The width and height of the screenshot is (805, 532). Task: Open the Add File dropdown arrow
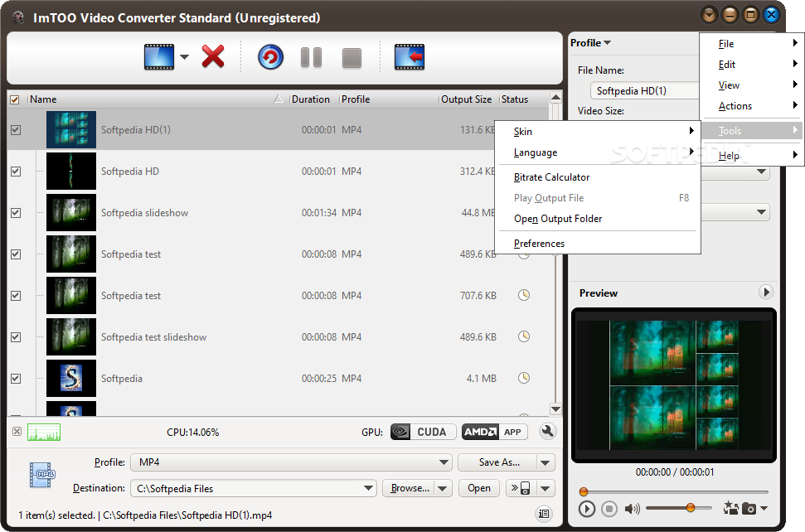184,57
